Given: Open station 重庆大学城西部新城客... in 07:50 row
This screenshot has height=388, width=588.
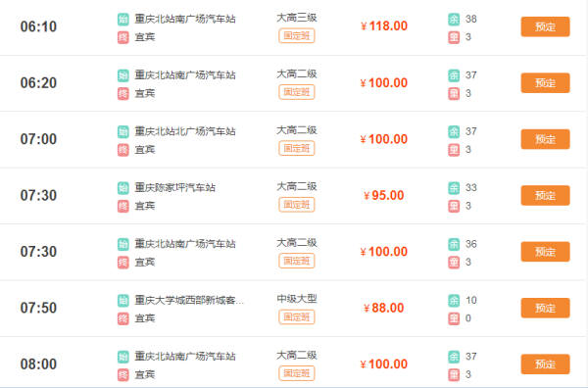Looking at the screenshot, I should (x=189, y=300).
